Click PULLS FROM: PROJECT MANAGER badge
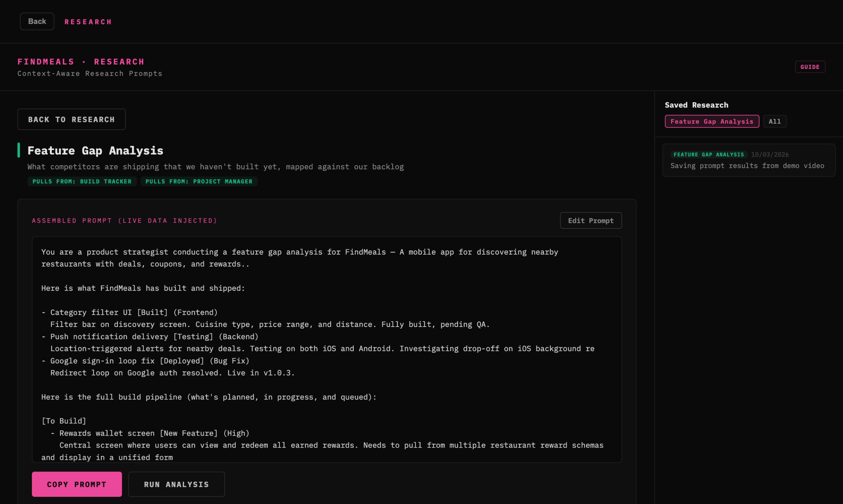The image size is (843, 504). click(199, 181)
